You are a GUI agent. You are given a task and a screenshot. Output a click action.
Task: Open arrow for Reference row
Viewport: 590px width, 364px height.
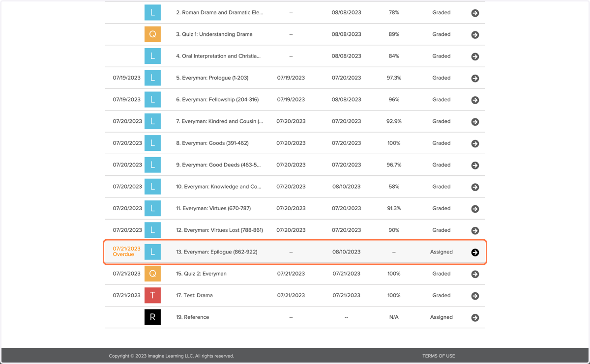point(475,318)
